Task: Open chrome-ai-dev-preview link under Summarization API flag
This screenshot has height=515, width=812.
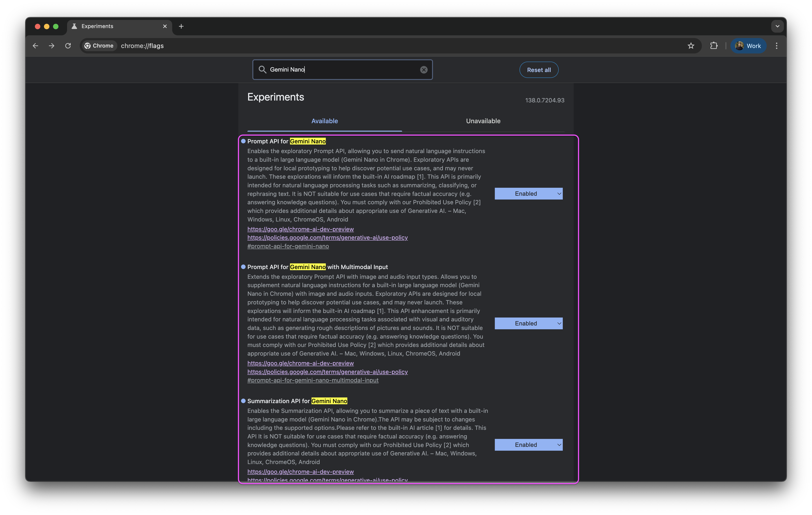Action: point(300,472)
